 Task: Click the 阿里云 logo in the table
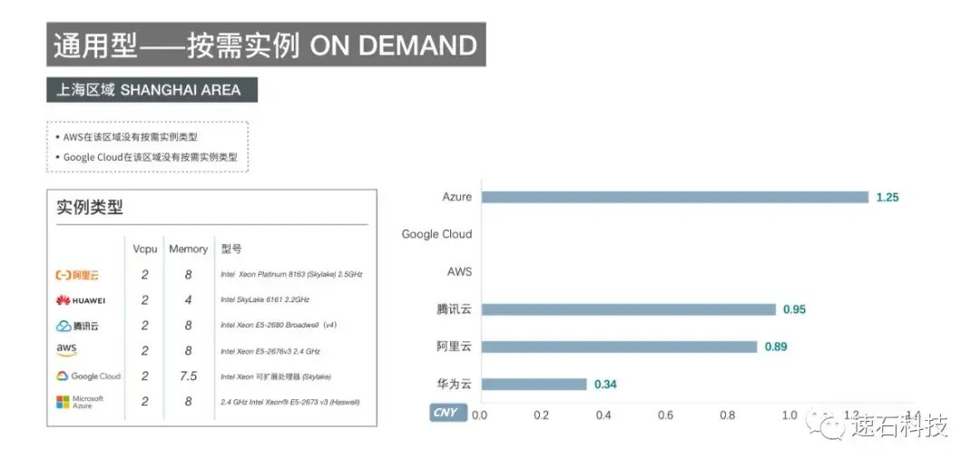coord(77,275)
